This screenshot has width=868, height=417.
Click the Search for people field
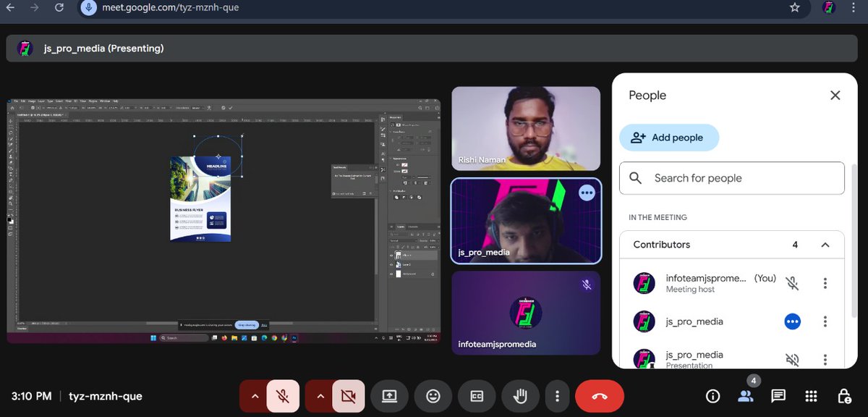tap(732, 178)
